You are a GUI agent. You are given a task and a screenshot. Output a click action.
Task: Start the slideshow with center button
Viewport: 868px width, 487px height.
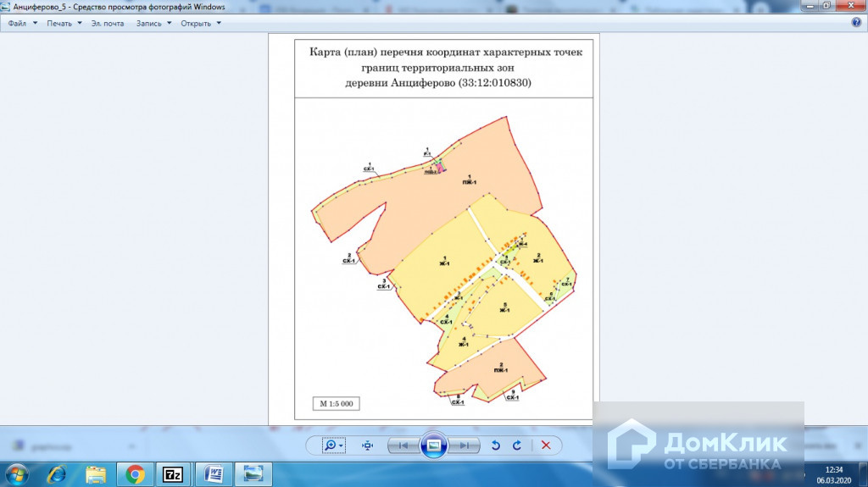click(x=433, y=445)
